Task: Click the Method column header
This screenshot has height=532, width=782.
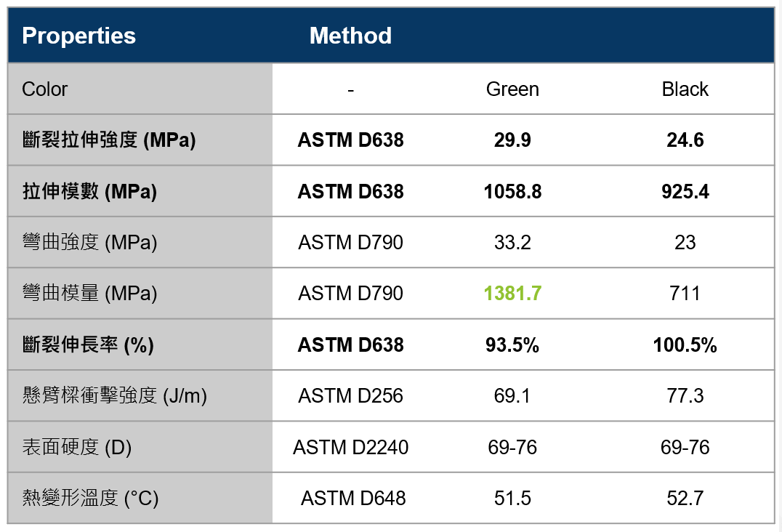Action: 350,36
